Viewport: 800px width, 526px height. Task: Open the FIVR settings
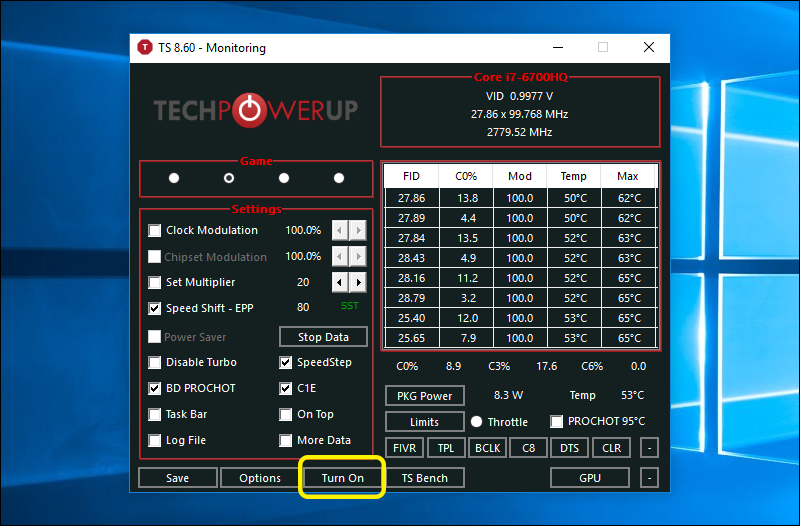(405, 448)
